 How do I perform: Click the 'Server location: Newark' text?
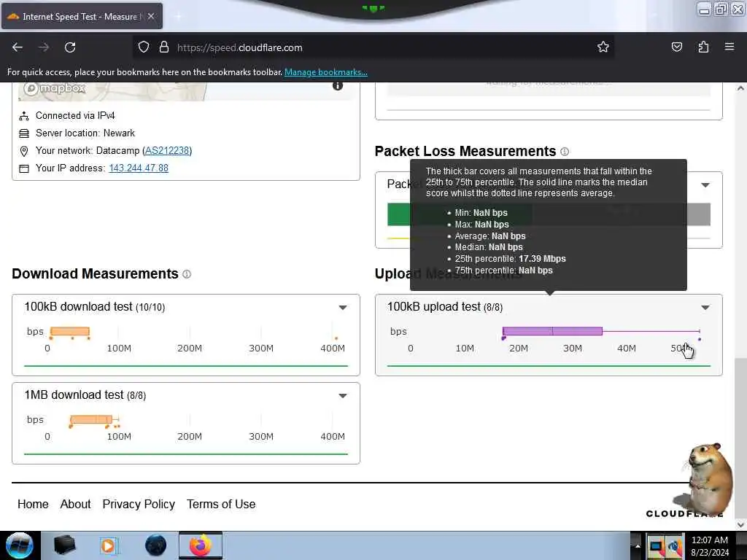(85, 133)
